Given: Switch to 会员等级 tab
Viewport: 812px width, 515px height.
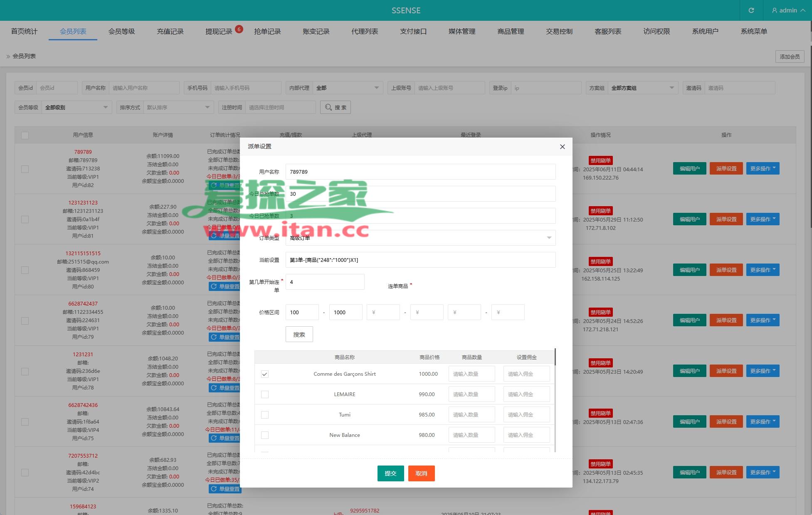Looking at the screenshot, I should 121,31.
